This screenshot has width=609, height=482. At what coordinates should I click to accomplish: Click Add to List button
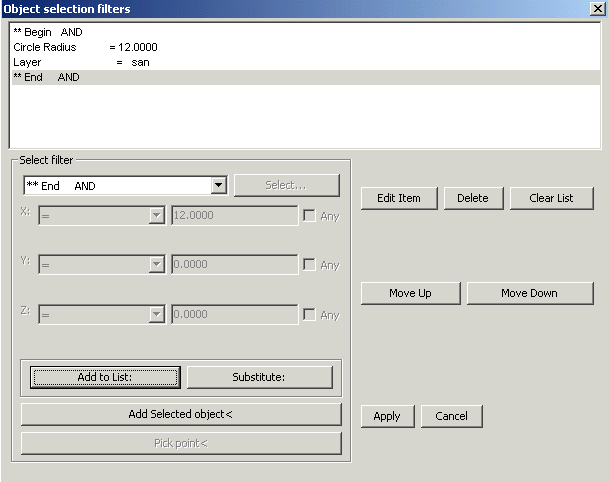(105, 377)
